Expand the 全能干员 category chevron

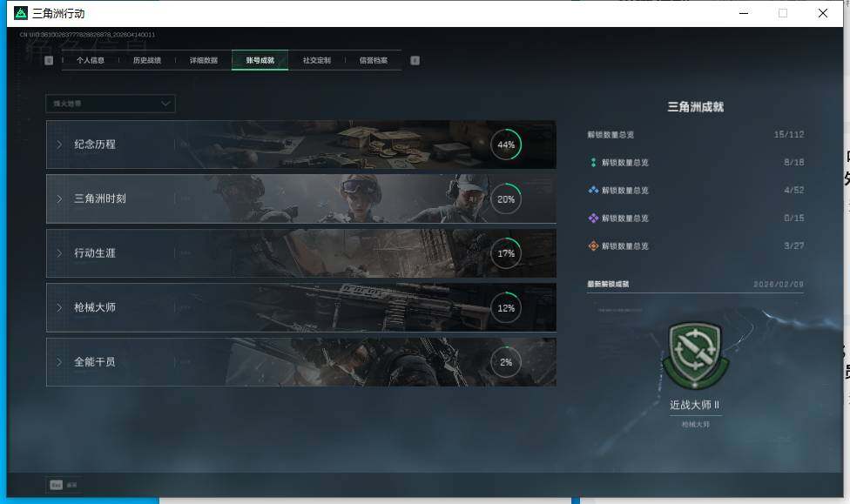point(59,361)
